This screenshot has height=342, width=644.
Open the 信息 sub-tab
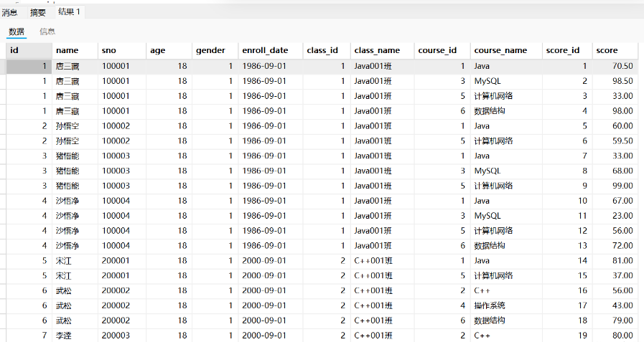pos(47,32)
